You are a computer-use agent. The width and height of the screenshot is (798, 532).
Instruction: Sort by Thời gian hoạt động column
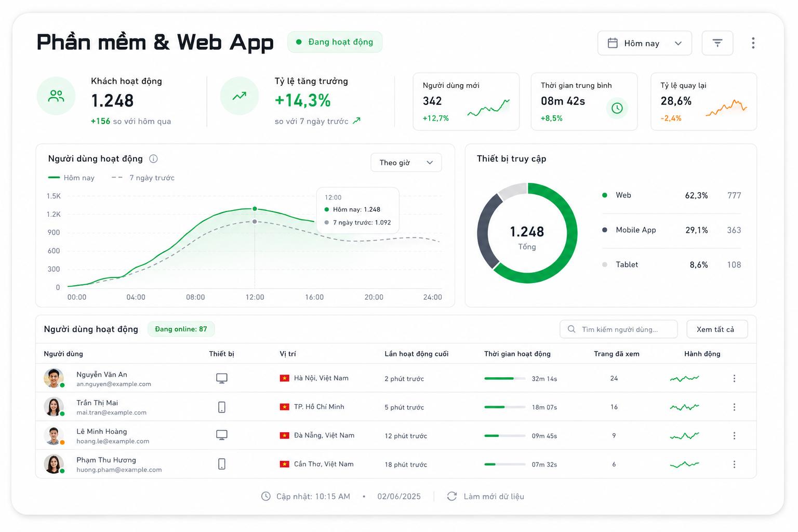pyautogui.click(x=517, y=354)
